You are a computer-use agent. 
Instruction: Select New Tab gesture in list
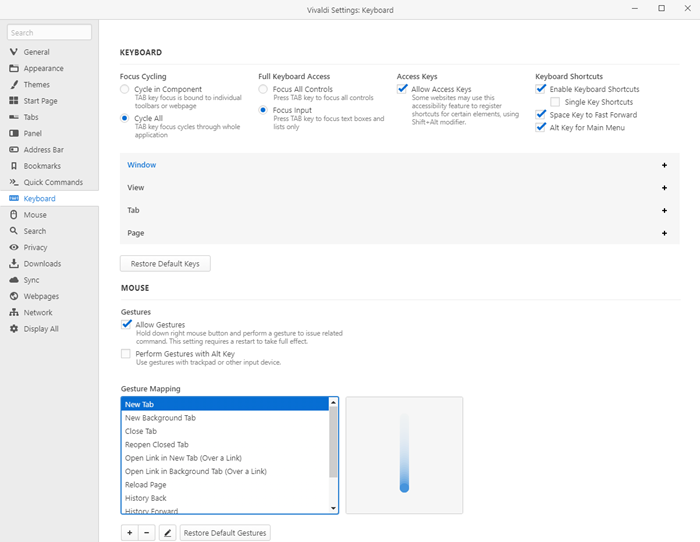(225, 404)
